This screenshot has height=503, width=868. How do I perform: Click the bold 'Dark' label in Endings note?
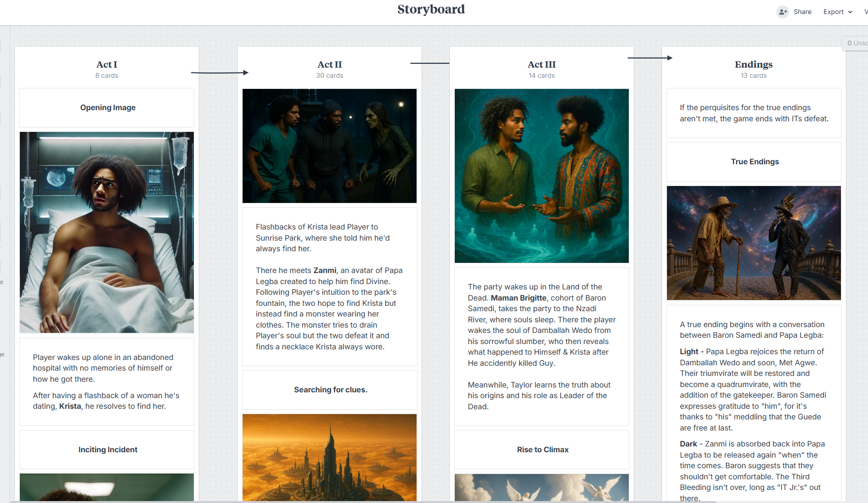(x=688, y=444)
